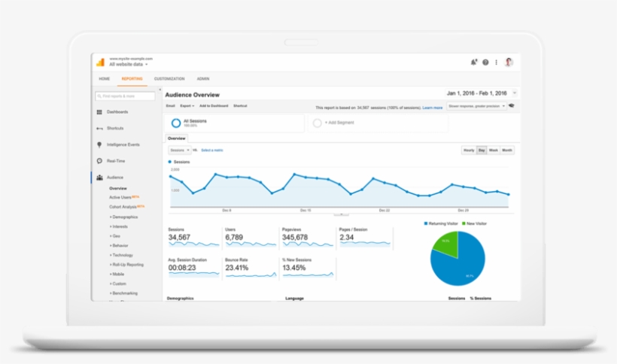Expand the Interests sidebar section
The image size is (617, 364).
[118, 226]
